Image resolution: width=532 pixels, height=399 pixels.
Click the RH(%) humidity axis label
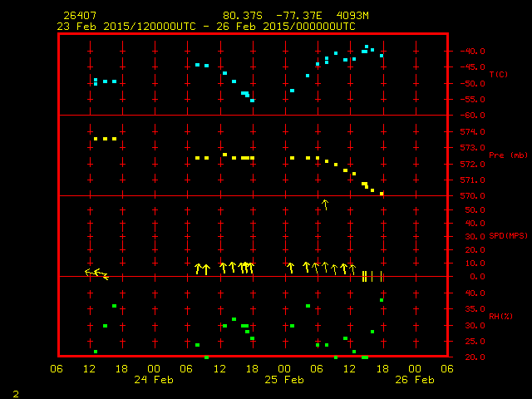coord(497,317)
